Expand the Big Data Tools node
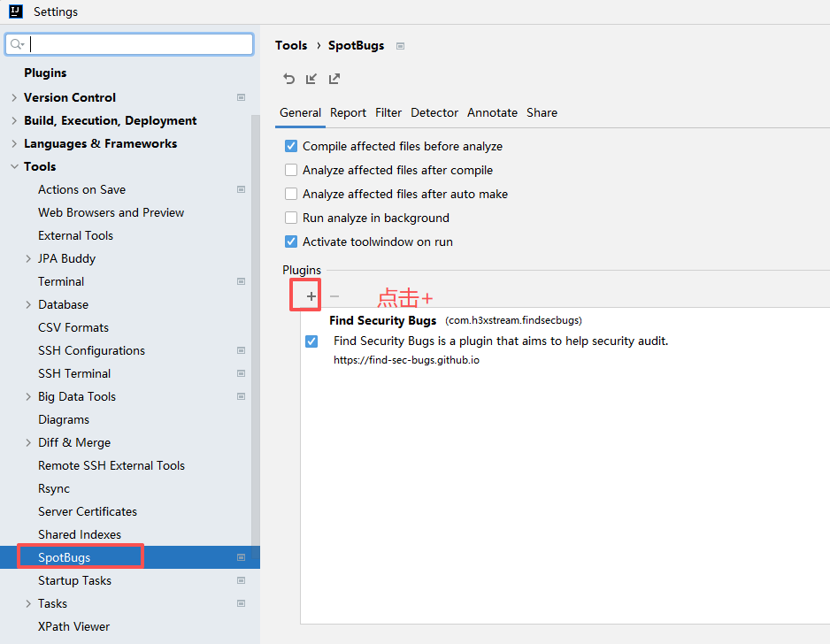830x644 pixels. point(28,397)
